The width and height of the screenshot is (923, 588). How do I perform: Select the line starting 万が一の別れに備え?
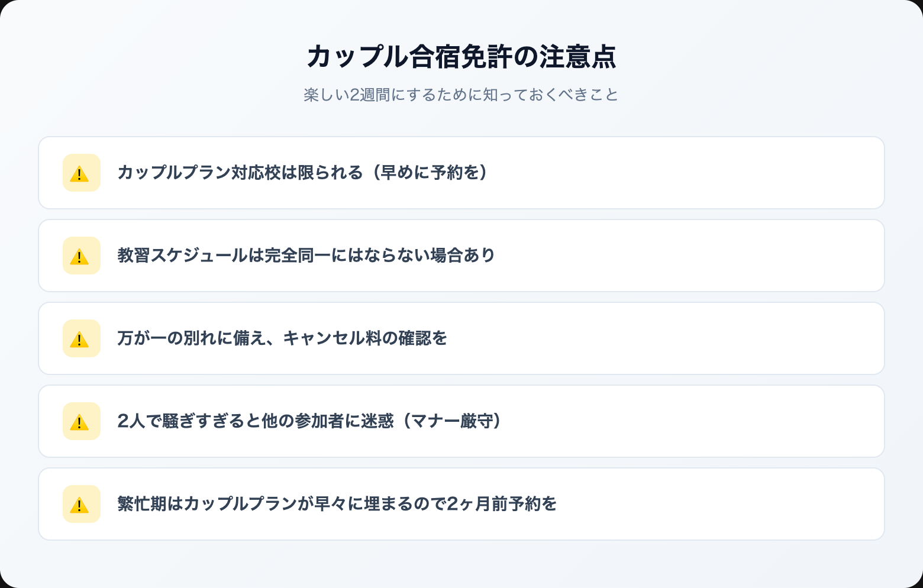[282, 338]
